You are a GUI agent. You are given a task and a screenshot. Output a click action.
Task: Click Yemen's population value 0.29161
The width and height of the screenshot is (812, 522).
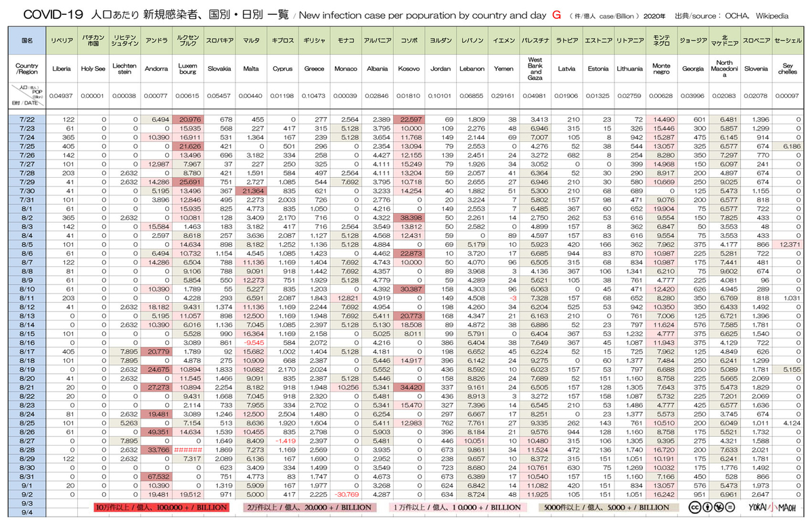(x=503, y=95)
